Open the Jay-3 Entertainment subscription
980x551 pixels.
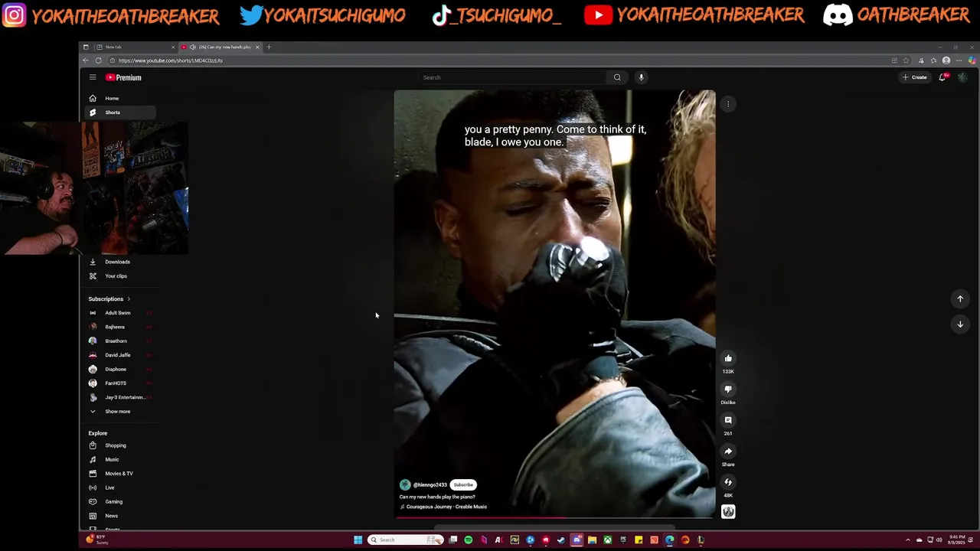[120, 397]
